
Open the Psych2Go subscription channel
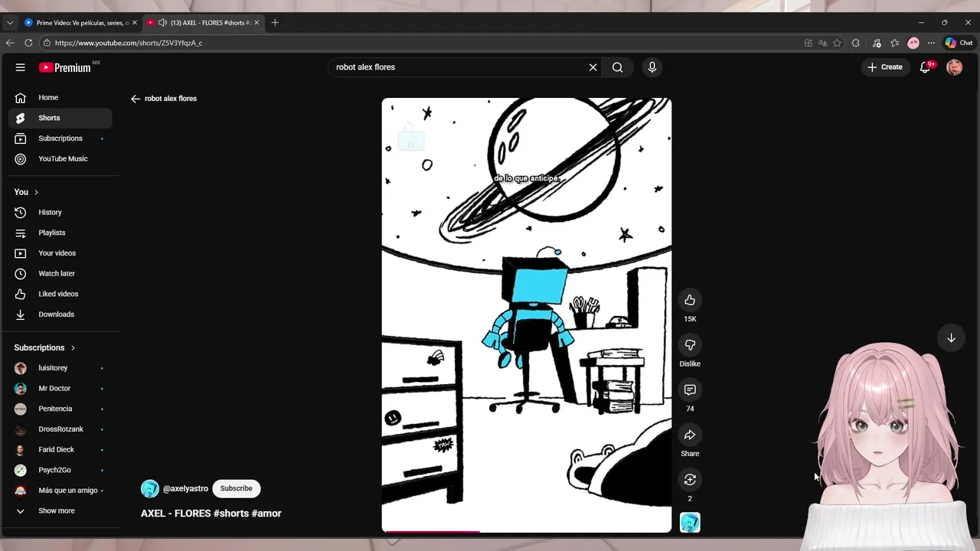[60, 470]
